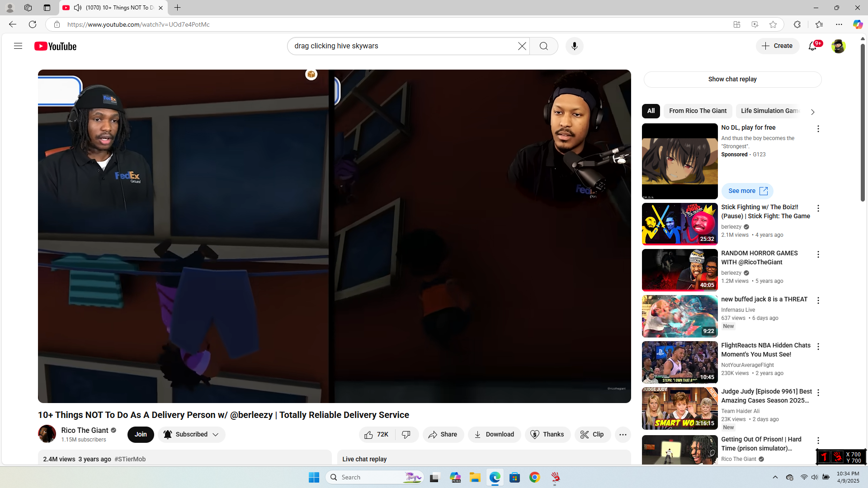Open browser settings and more menu
Viewport: 868px width, 488px height.
pyautogui.click(x=839, y=24)
